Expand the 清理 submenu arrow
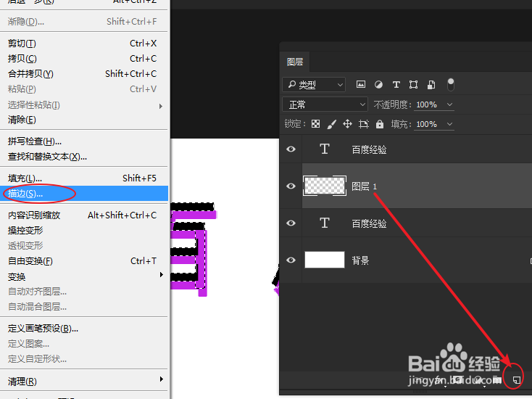532x399 pixels. click(x=162, y=379)
